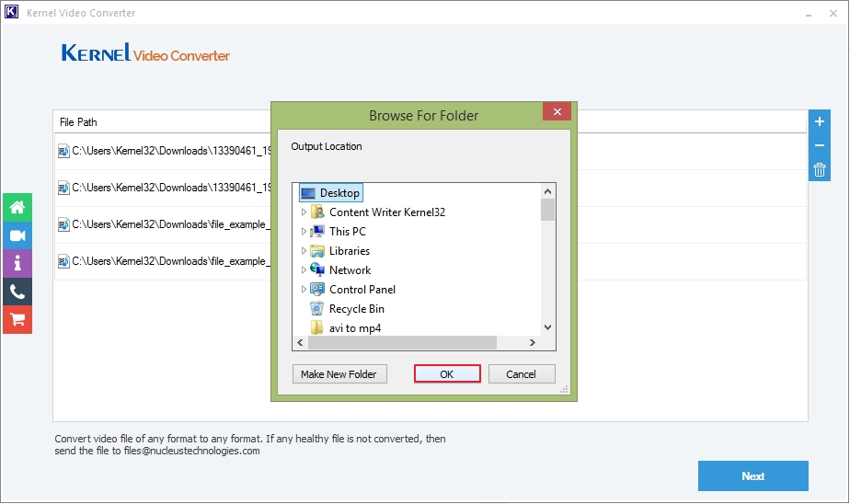Click Cancel in Browse For Folder
This screenshot has height=504, width=850.
(x=521, y=374)
